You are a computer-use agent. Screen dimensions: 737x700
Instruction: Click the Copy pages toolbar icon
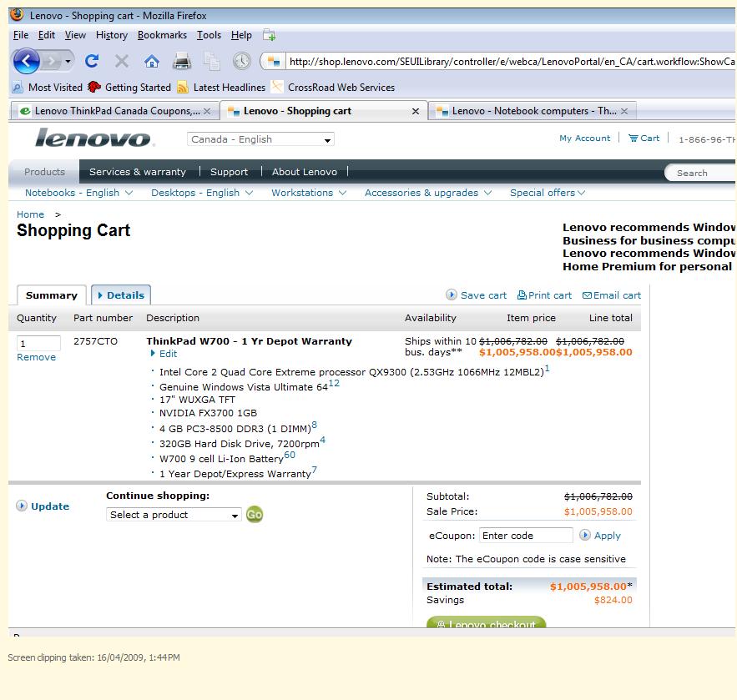point(211,62)
